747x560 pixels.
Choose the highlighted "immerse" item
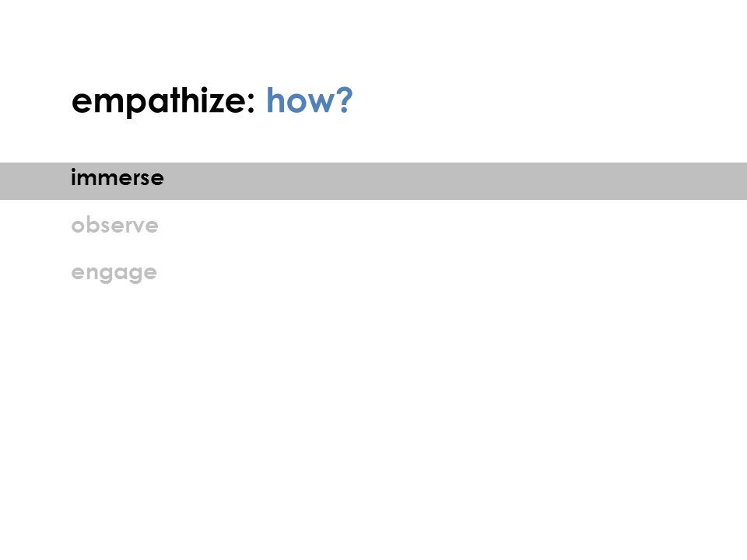click(x=117, y=177)
